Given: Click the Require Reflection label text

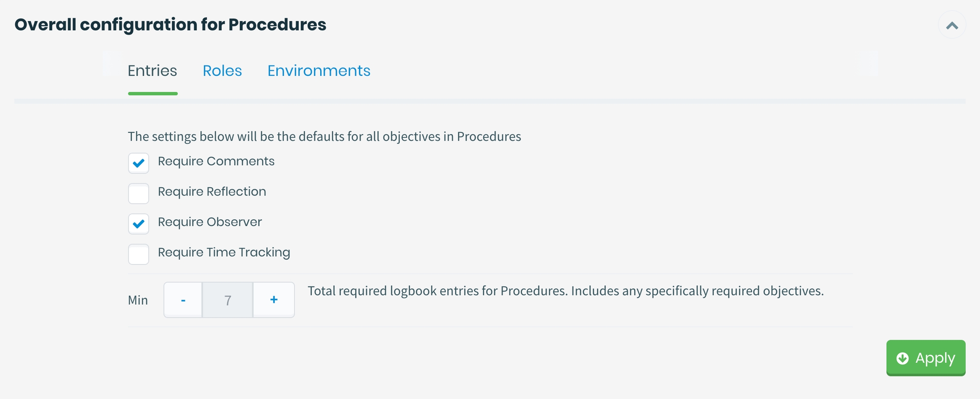Looking at the screenshot, I should pyautogui.click(x=212, y=192).
